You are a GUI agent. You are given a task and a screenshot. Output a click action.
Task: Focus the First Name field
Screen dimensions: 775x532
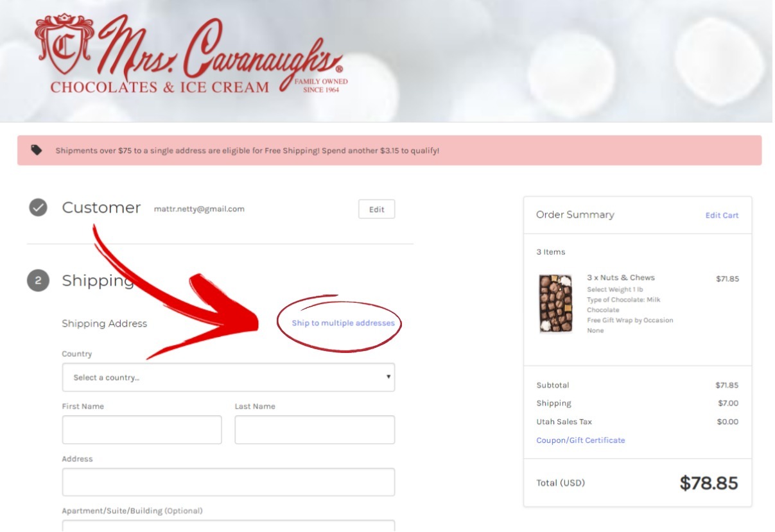[x=142, y=430]
